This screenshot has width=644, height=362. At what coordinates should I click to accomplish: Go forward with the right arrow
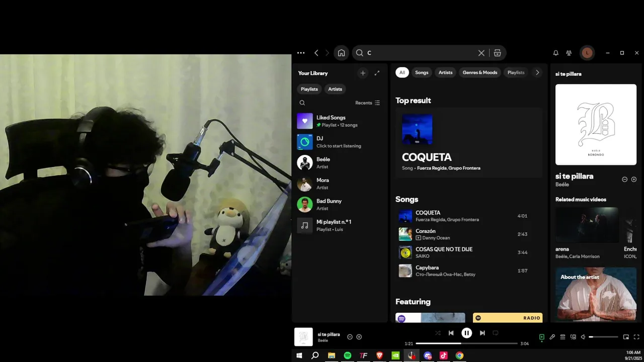(327, 53)
